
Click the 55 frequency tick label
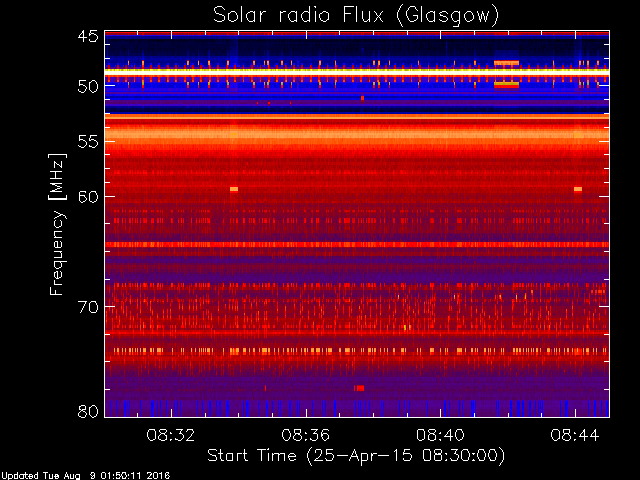[88, 142]
